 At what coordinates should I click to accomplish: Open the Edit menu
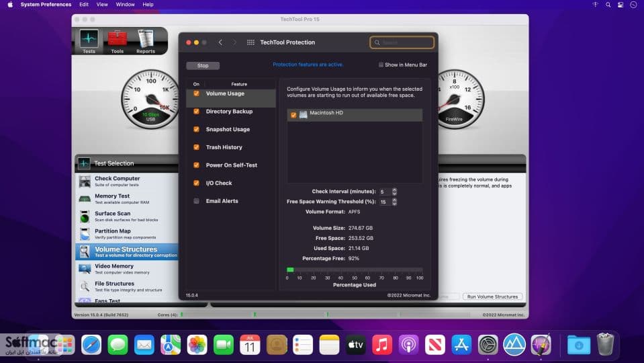click(x=84, y=5)
